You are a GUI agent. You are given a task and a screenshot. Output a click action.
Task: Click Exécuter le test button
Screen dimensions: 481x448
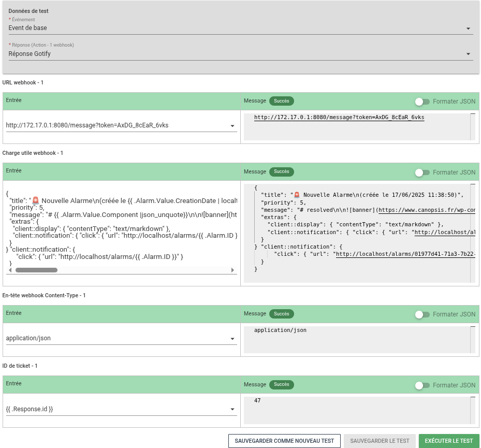coord(448,441)
